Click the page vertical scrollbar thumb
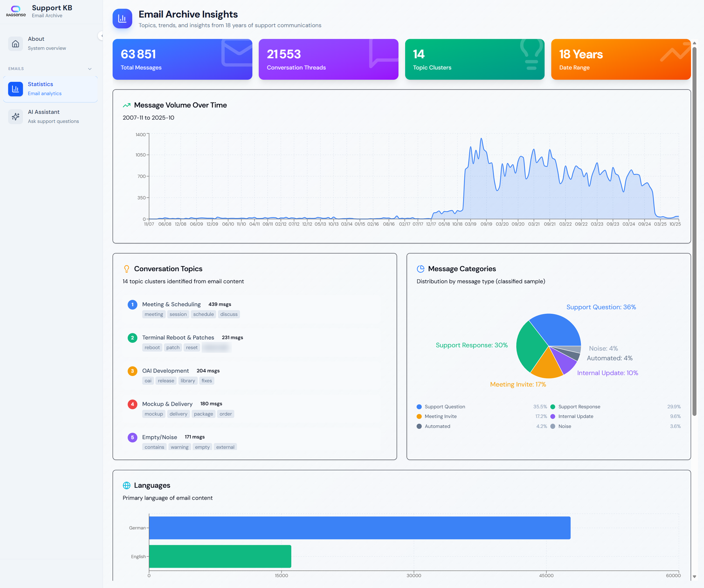 (x=695, y=231)
